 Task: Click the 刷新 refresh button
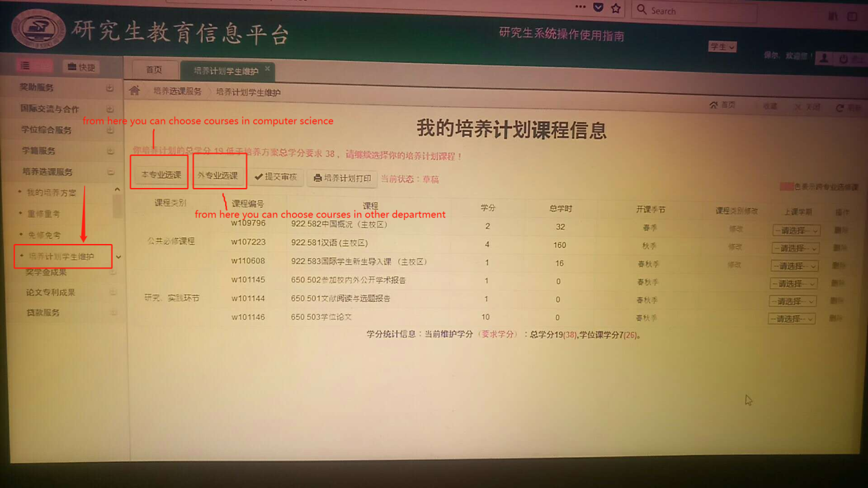click(849, 108)
